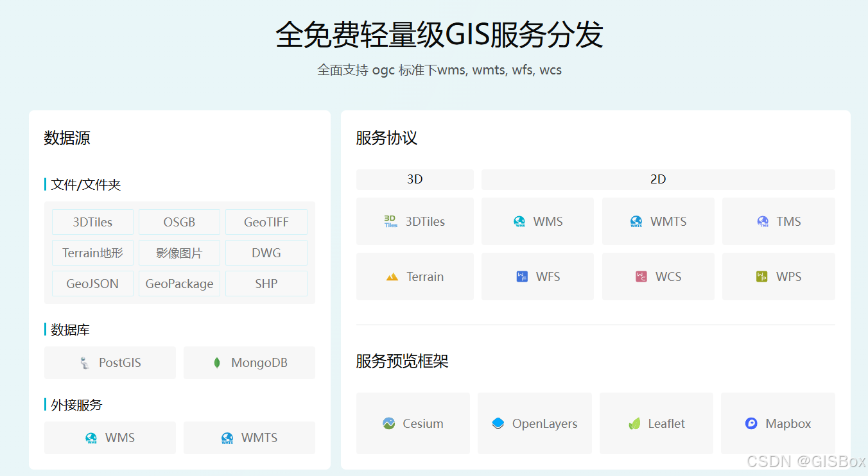Choose the Terrain地形 file type

92,253
